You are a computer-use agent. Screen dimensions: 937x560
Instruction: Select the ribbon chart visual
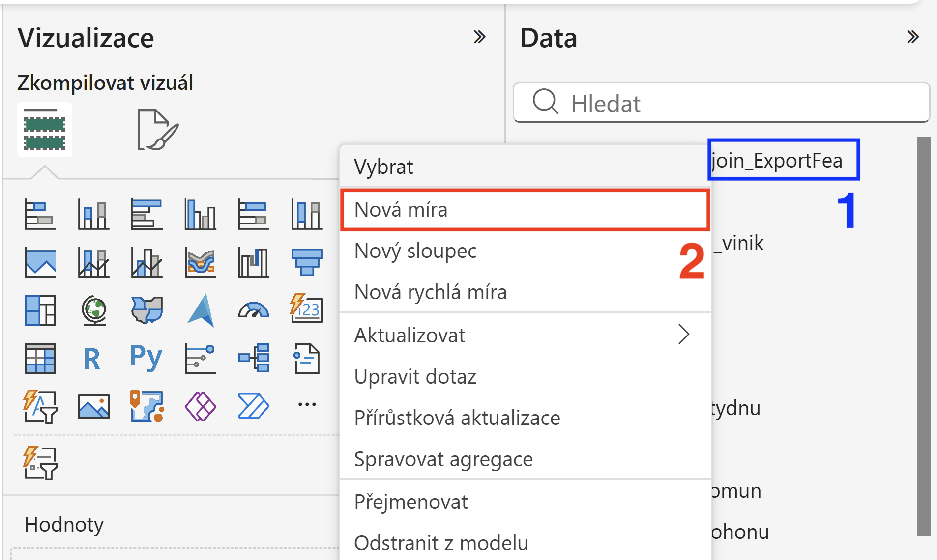point(200,263)
